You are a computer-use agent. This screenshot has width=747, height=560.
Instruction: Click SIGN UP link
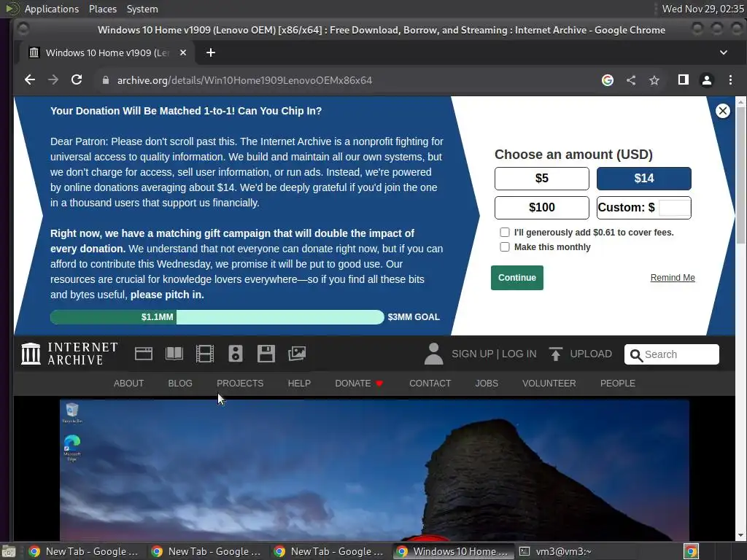pyautogui.click(x=472, y=354)
